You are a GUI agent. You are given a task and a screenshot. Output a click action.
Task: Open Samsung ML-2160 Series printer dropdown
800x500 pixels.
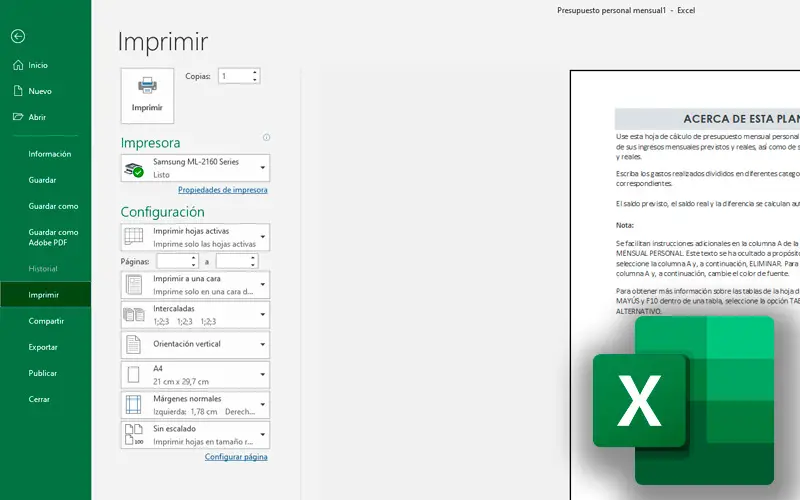coord(195,168)
